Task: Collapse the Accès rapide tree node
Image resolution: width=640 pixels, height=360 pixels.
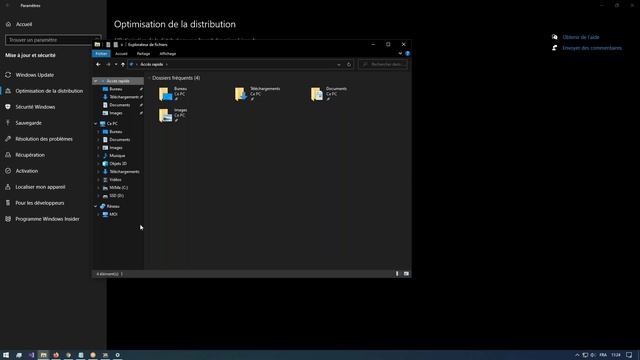Action: click(x=96, y=81)
